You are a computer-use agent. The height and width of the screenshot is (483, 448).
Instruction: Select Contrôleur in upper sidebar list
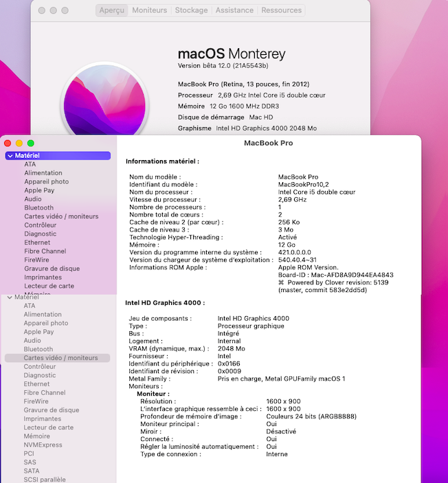coord(40,225)
